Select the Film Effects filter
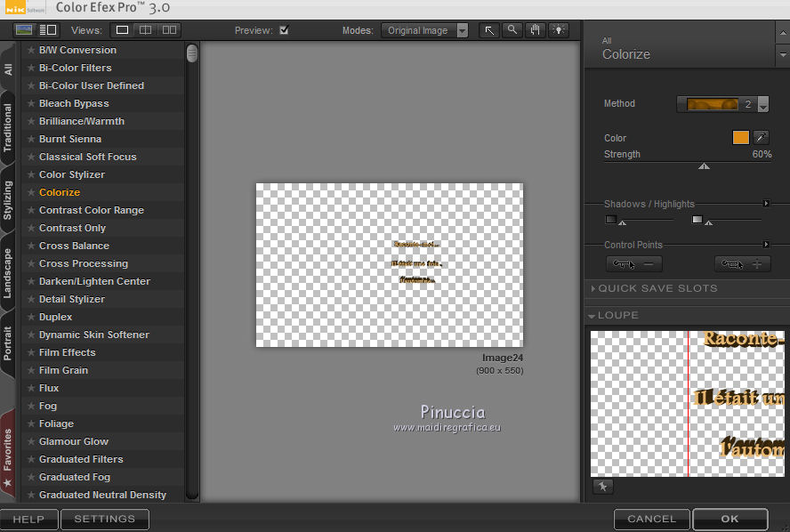 (68, 352)
